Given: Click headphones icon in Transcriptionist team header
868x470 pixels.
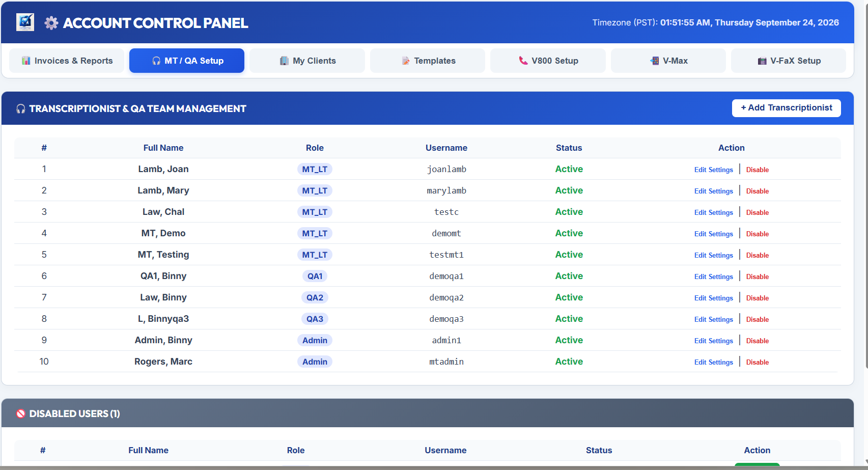Looking at the screenshot, I should (21, 108).
